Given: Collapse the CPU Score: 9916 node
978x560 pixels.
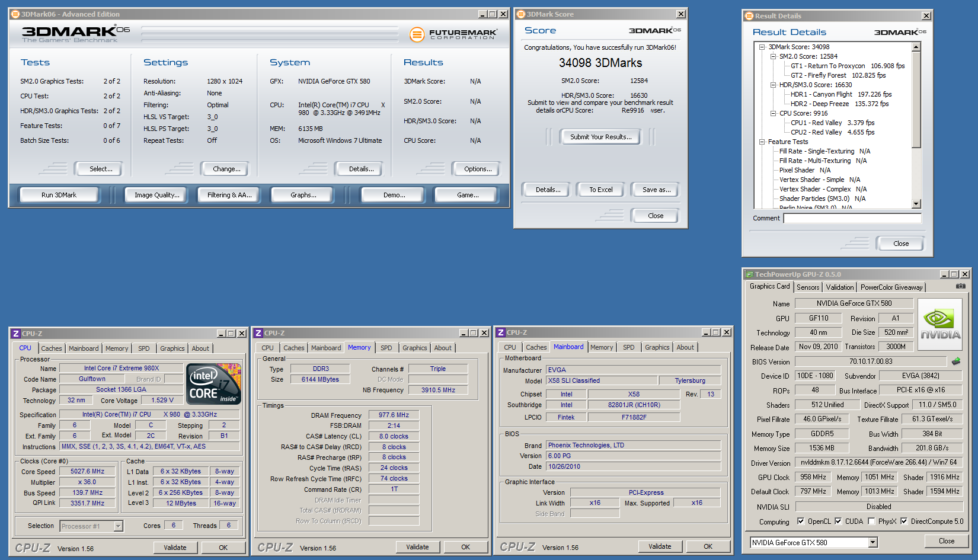Looking at the screenshot, I should tap(773, 113).
